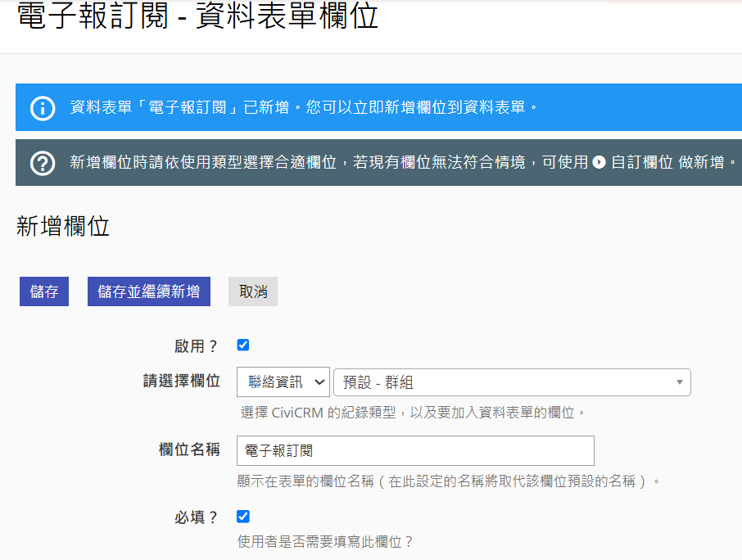742x560 pixels.
Task: Click 儲存並繼續新增 button
Action: 148,291
